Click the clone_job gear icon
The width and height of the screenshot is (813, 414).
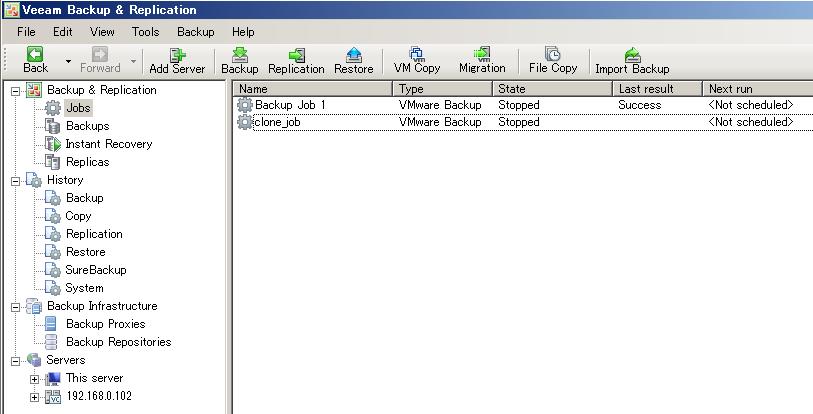245,122
